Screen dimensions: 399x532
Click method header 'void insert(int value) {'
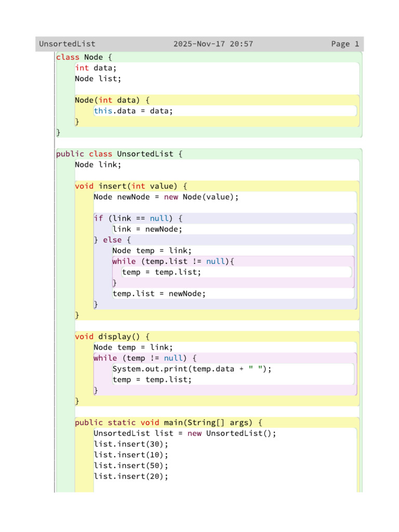(131, 187)
